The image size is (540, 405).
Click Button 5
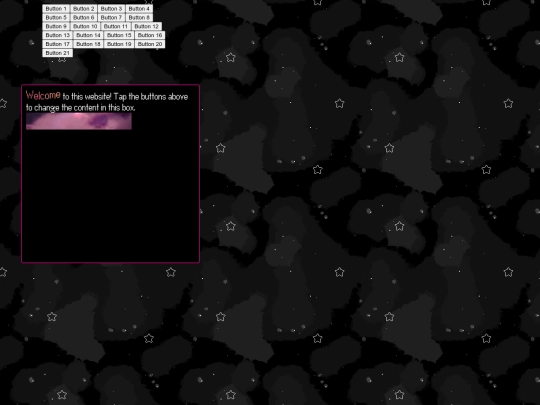tap(56, 18)
